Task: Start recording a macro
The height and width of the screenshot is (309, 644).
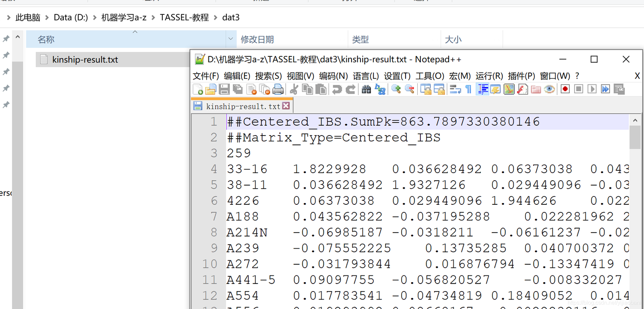Action: tap(564, 89)
